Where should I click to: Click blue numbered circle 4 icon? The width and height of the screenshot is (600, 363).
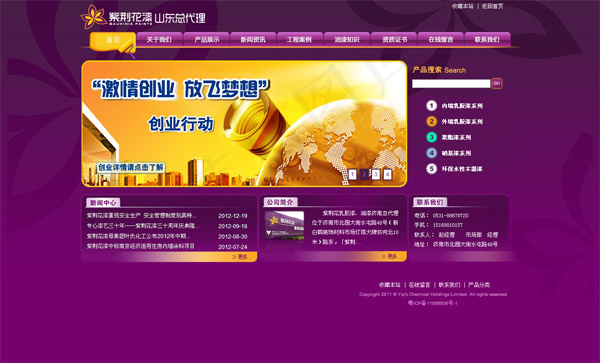tap(431, 153)
